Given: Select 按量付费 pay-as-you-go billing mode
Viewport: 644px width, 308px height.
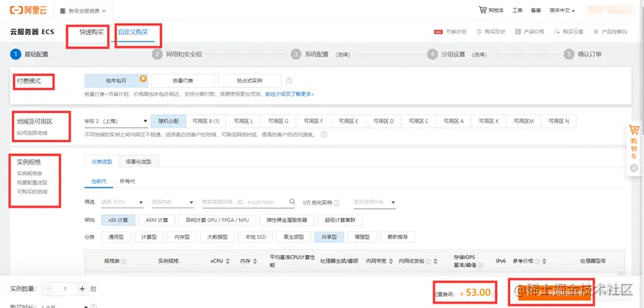Looking at the screenshot, I should 182,80.
